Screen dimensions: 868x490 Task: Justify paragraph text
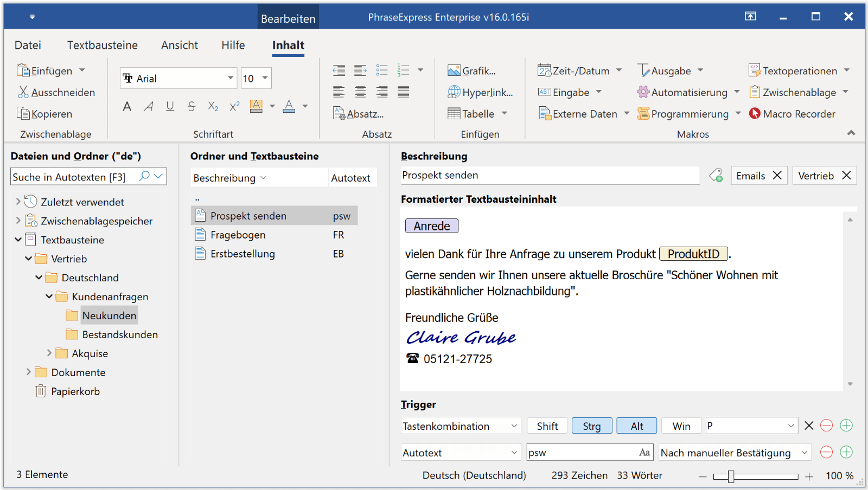click(x=404, y=92)
